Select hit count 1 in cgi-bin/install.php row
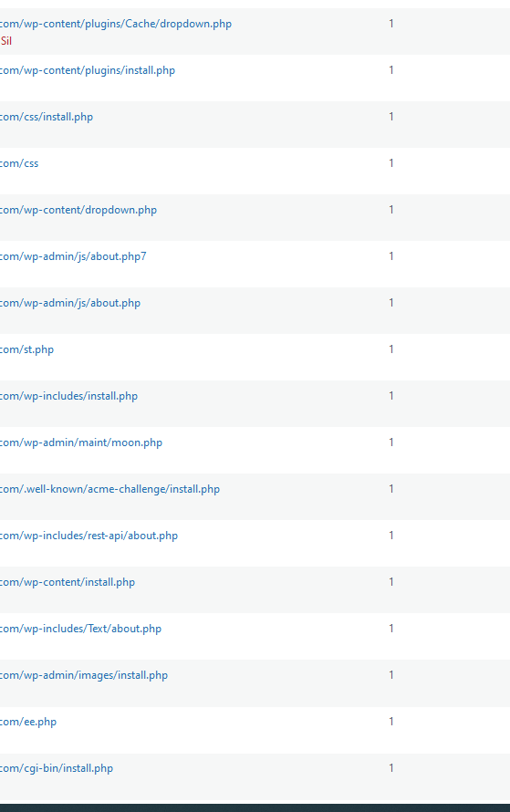Image resolution: width=510 pixels, height=812 pixels. click(x=391, y=768)
